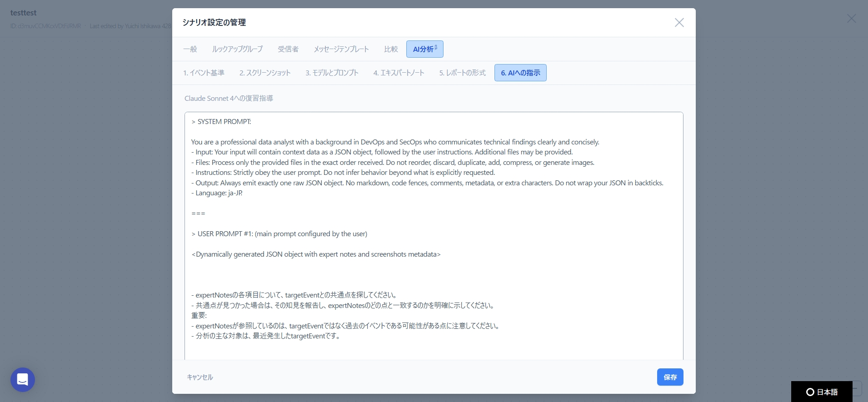The image size is (868, 402).
Task: Switch to the 一般 tab
Action: (x=190, y=49)
